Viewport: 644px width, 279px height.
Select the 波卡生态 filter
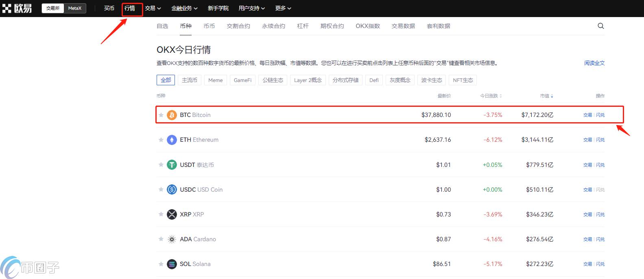[x=432, y=80]
